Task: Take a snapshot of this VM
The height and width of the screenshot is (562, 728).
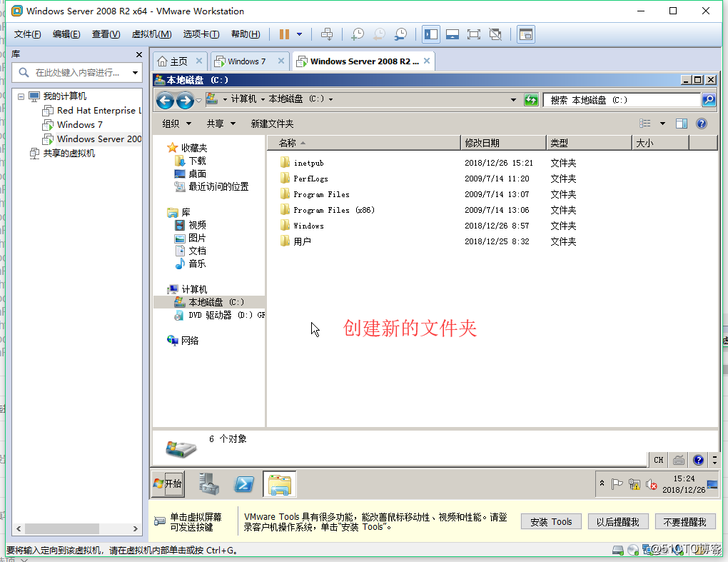Action: pos(358,34)
